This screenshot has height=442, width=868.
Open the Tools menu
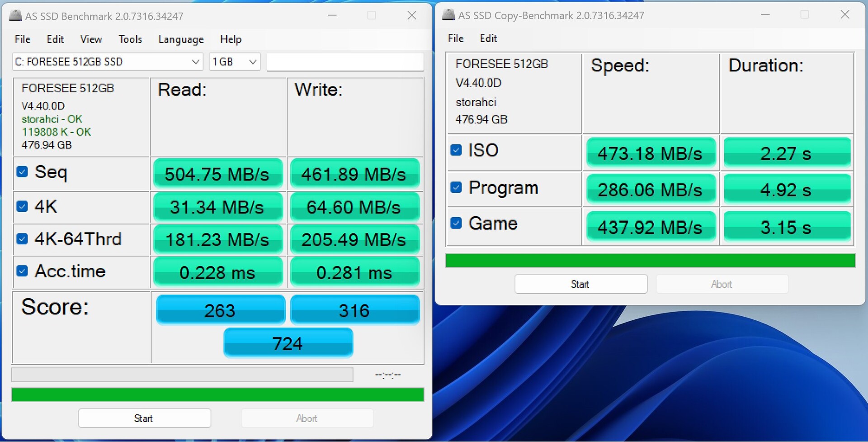click(130, 39)
